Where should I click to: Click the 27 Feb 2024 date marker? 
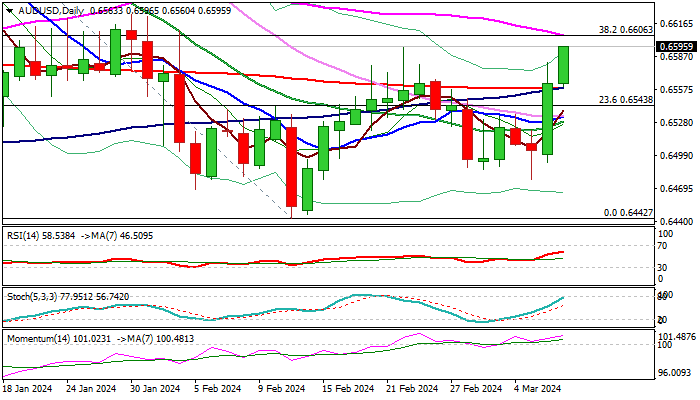tap(476, 389)
